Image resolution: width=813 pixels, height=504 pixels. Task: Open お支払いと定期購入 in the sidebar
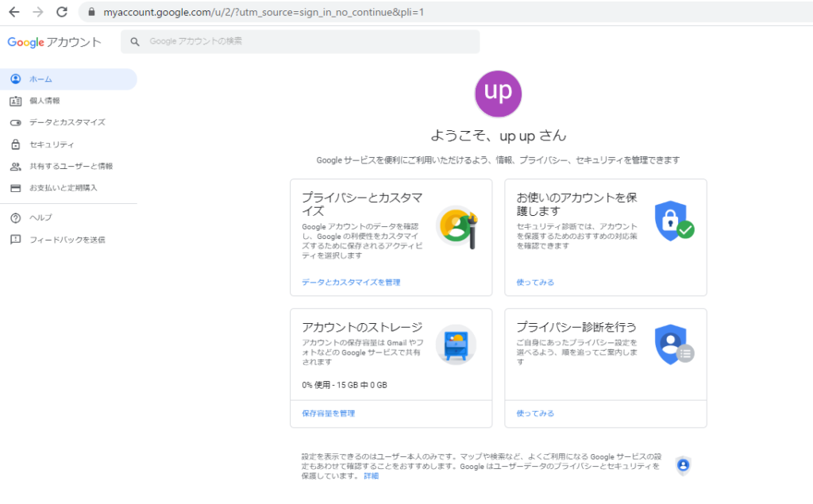68,187
